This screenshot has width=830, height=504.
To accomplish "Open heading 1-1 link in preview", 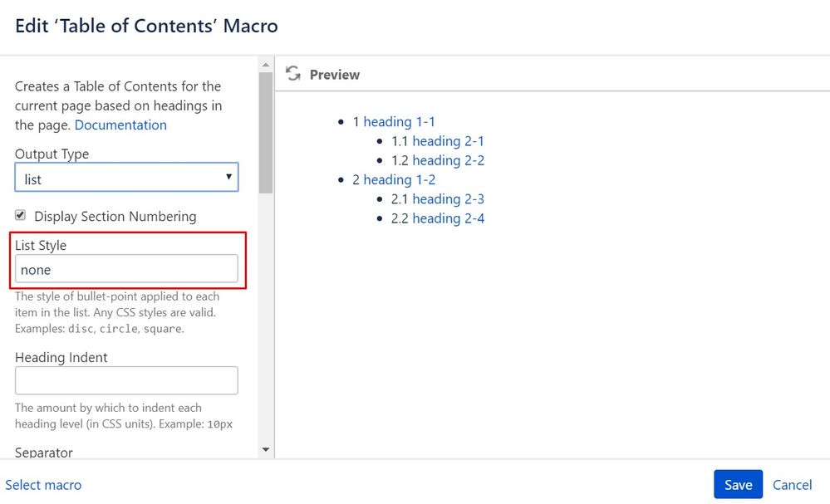I will click(x=399, y=121).
